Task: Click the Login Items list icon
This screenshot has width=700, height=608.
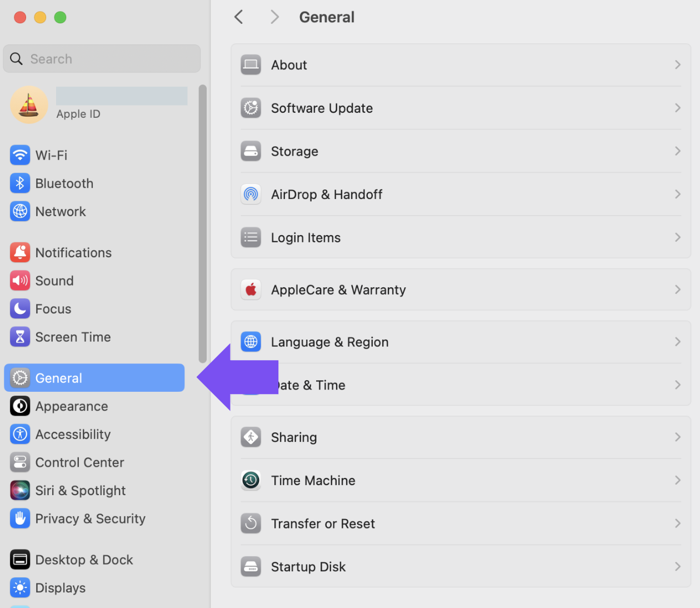Action: pyautogui.click(x=251, y=238)
